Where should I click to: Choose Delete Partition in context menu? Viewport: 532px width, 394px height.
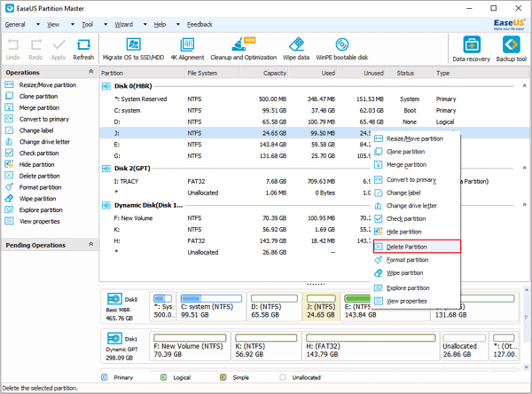[417, 247]
